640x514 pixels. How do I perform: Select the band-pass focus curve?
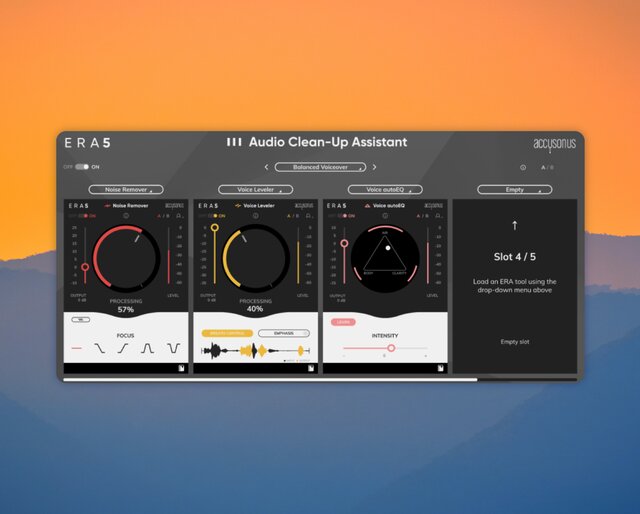point(147,348)
